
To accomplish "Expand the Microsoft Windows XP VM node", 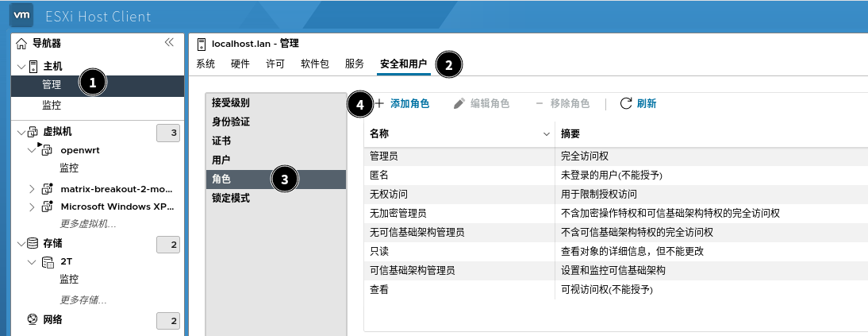I will pyautogui.click(x=32, y=207).
